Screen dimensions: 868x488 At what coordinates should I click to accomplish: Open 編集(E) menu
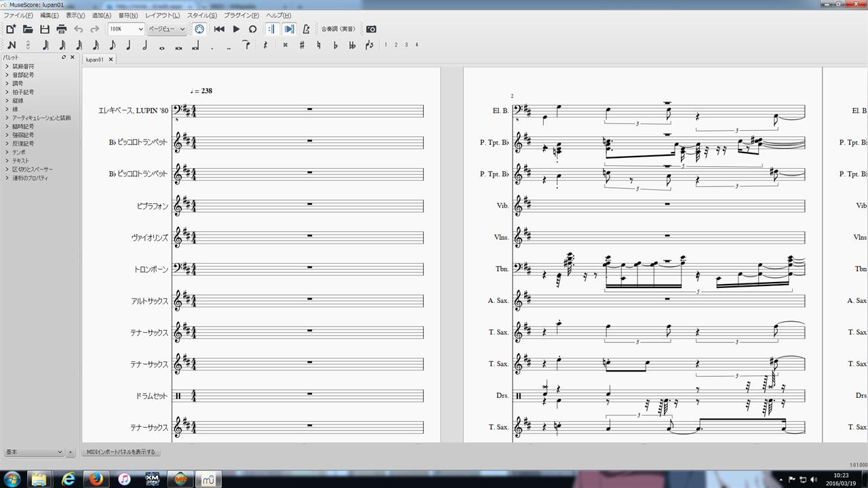[50, 15]
